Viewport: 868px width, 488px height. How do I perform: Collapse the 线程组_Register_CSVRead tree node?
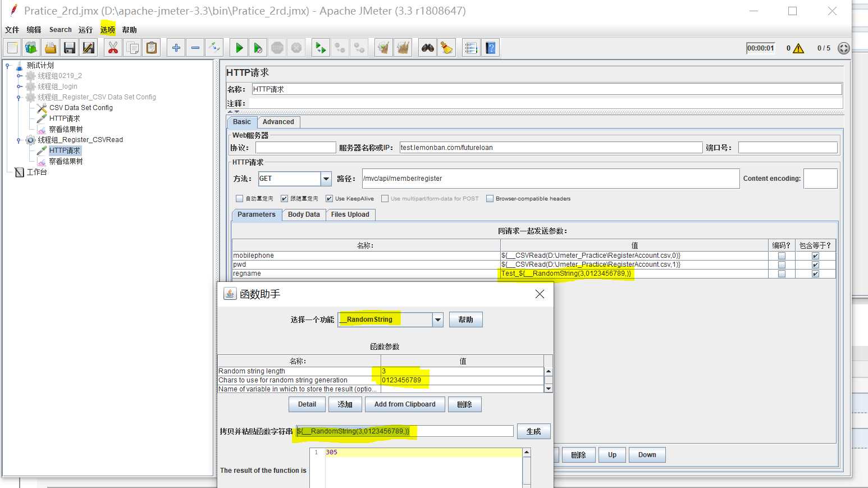[19, 140]
